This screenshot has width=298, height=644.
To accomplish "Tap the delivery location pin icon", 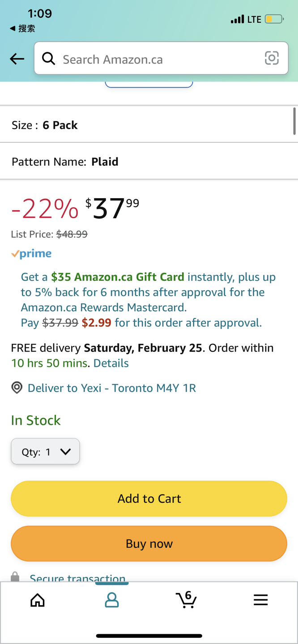I will point(17,388).
